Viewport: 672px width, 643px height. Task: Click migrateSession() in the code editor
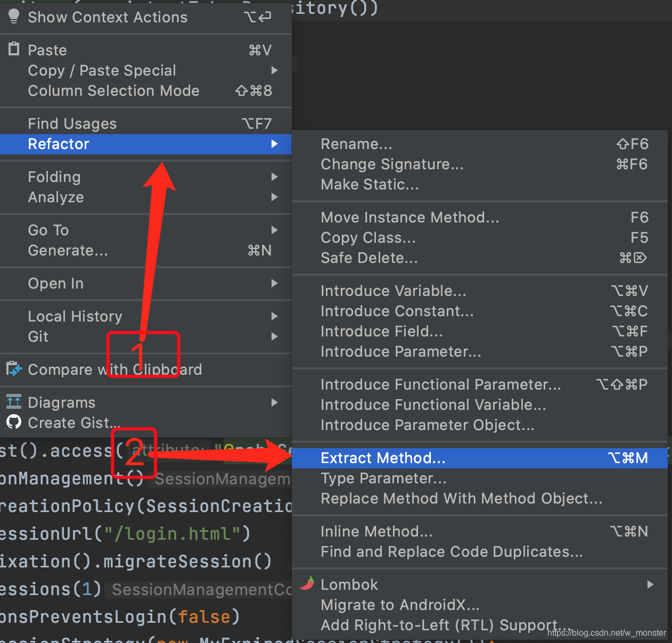(187, 561)
